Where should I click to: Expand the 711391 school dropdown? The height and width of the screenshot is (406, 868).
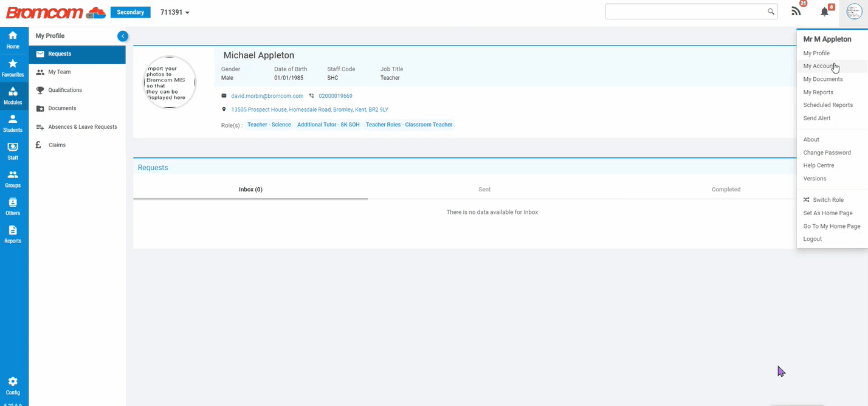point(175,13)
